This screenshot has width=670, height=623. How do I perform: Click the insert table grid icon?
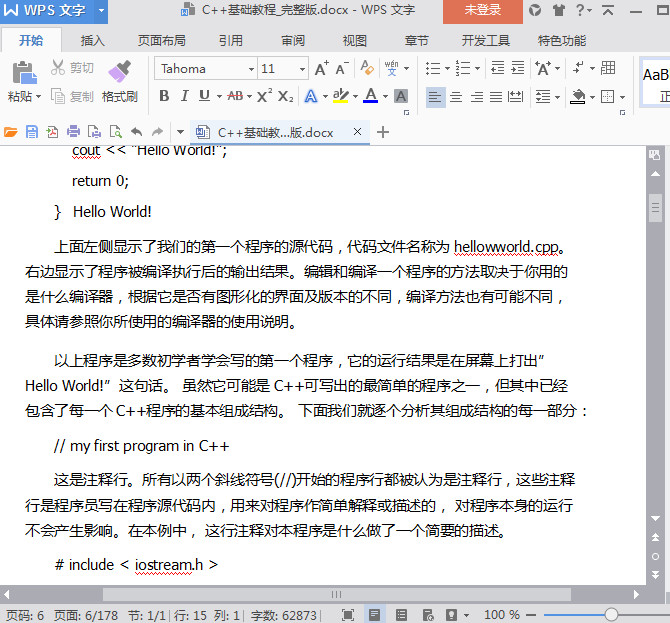608,68
